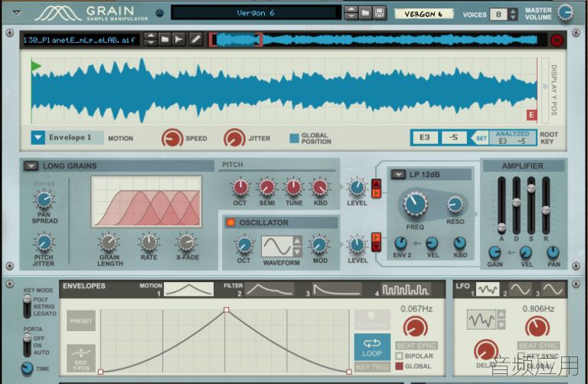588x384 pixels.
Task: Turn the filter Freq knob
Action: tap(415, 205)
